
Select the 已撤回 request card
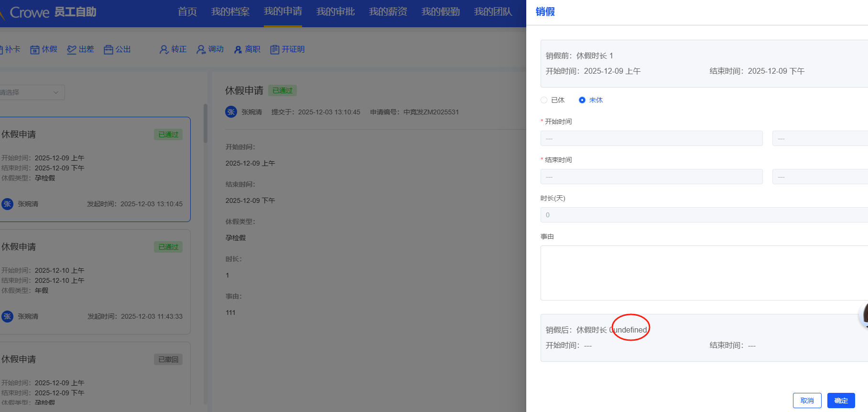(95, 373)
